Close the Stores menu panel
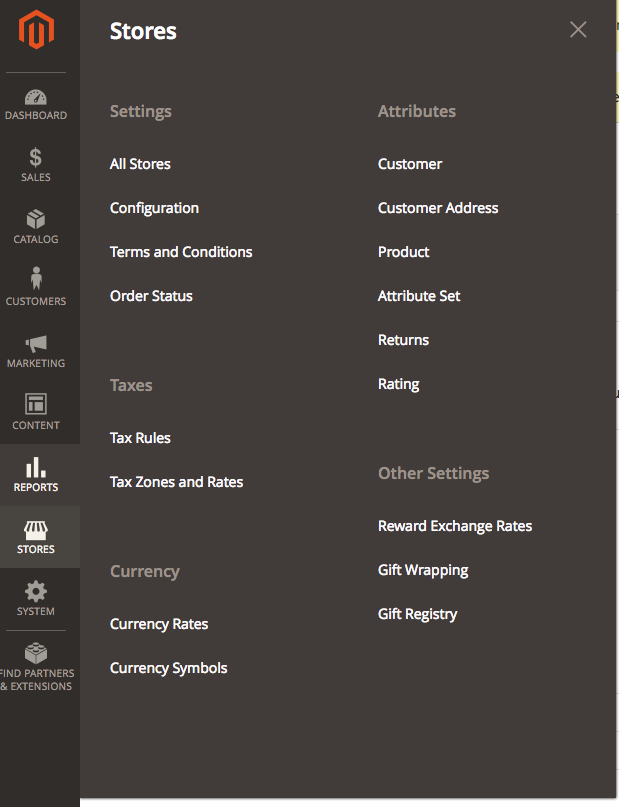This screenshot has height=807, width=619. pos(578,30)
